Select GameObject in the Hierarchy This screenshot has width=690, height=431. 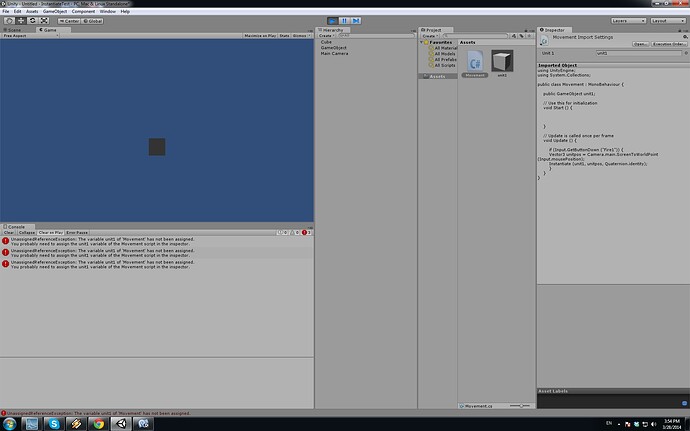(x=334, y=48)
